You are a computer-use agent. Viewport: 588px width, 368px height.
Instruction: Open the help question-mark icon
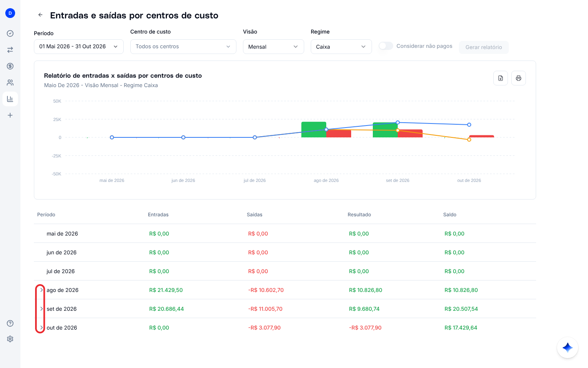(10, 323)
